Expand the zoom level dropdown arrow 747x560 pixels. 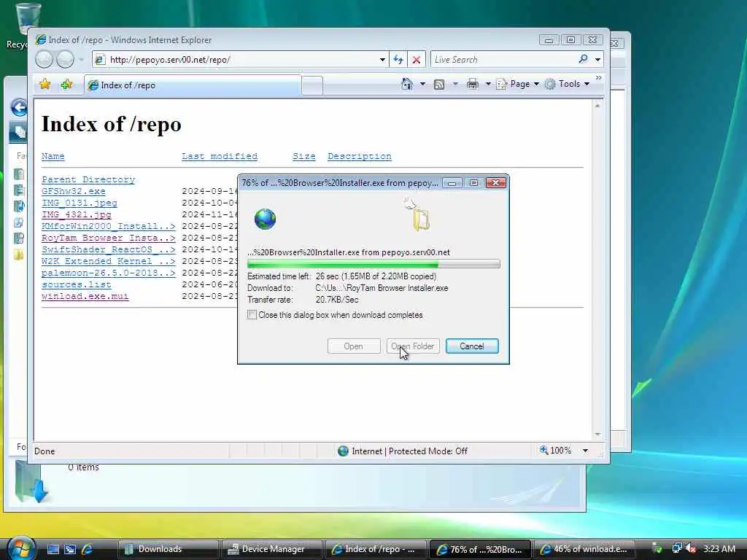[585, 451]
